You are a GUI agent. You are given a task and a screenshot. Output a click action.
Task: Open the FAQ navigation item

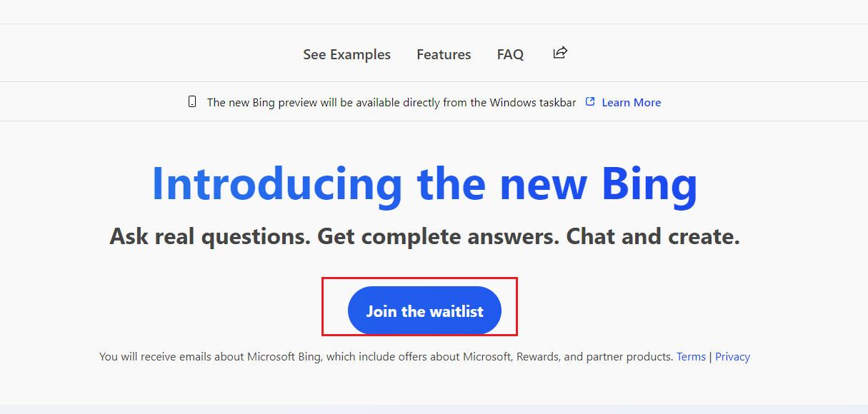pos(510,54)
